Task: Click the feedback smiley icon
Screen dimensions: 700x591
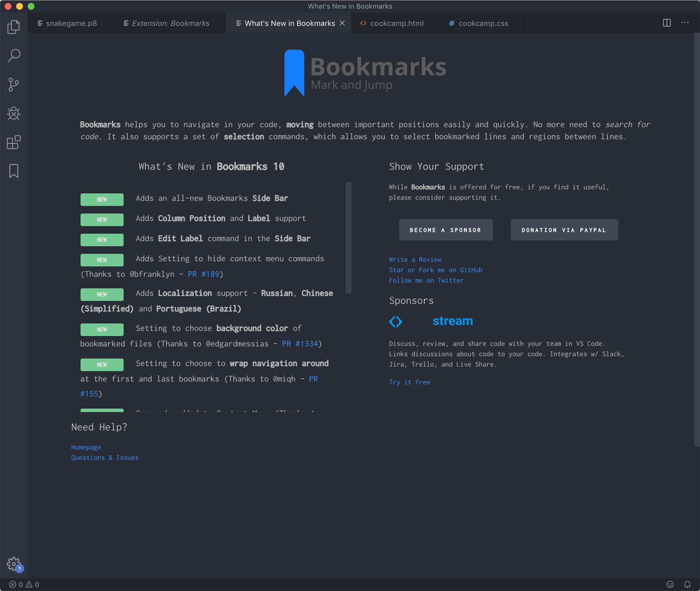Action: pos(670,584)
